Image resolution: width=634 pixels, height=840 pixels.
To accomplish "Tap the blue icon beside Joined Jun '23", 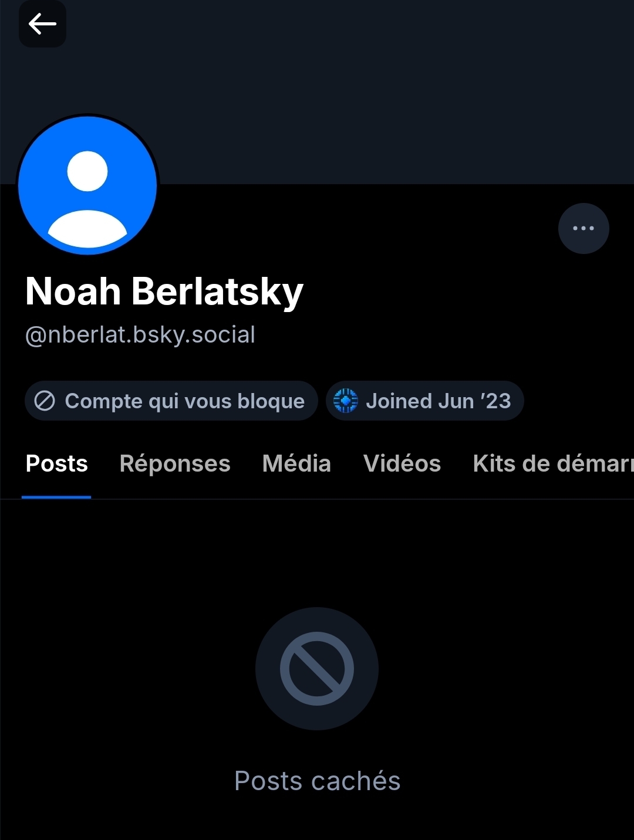I will [x=345, y=401].
